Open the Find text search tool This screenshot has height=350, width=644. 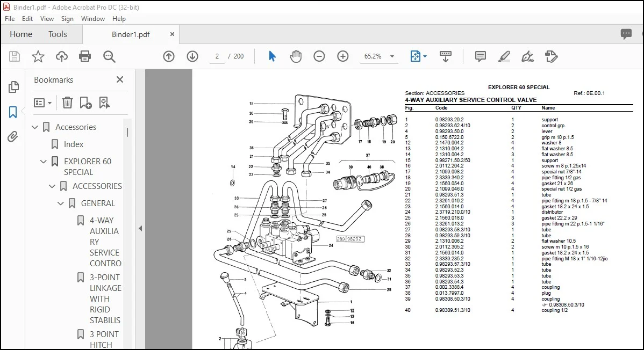(x=109, y=56)
